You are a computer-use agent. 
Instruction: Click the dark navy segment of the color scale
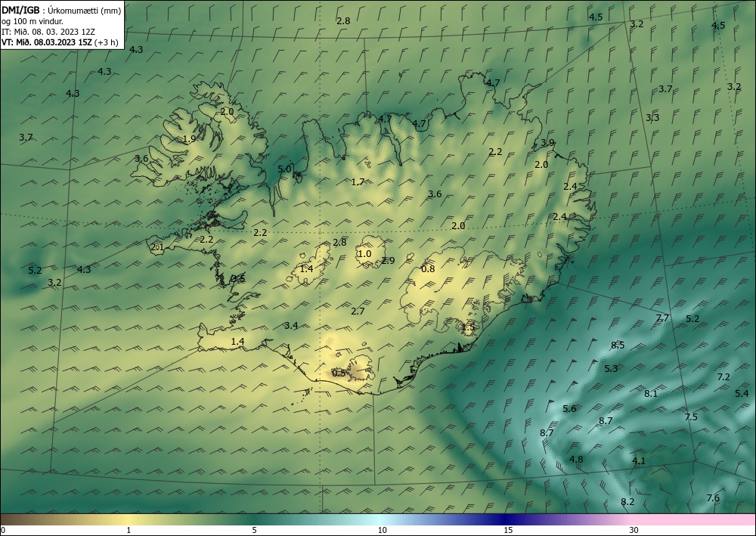[507, 519]
